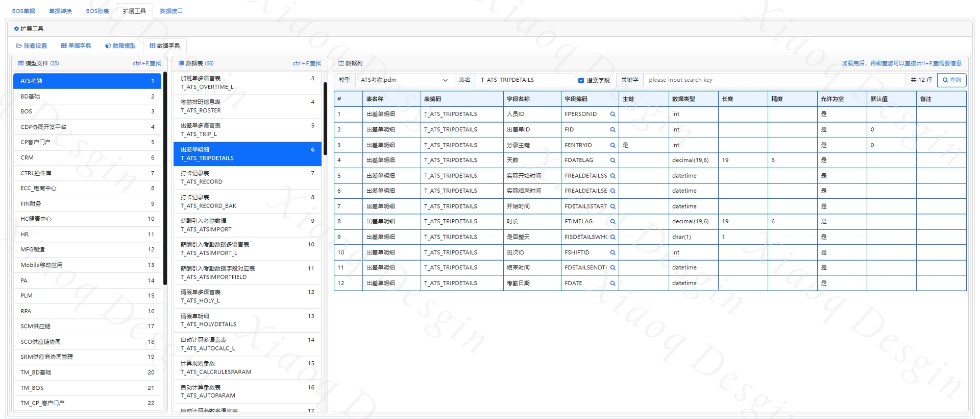Open the 数据接口 tab

171,11
